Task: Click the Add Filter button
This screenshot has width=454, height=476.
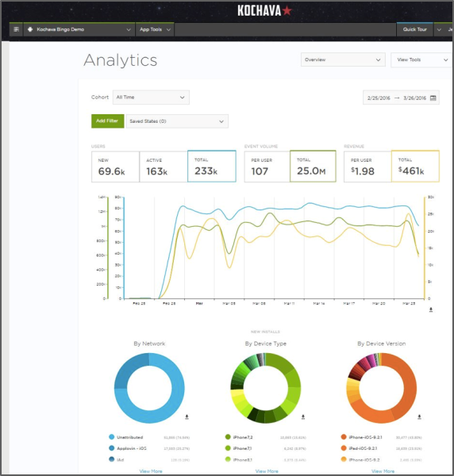Action: (x=107, y=121)
